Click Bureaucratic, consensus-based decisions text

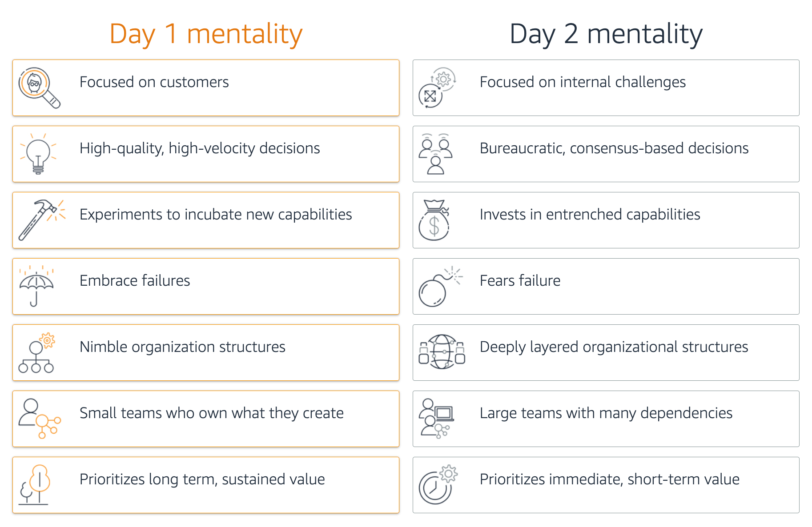click(x=614, y=148)
